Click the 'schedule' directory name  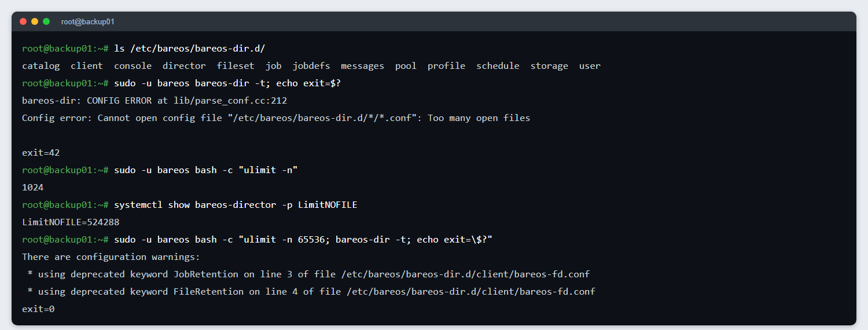coord(498,66)
